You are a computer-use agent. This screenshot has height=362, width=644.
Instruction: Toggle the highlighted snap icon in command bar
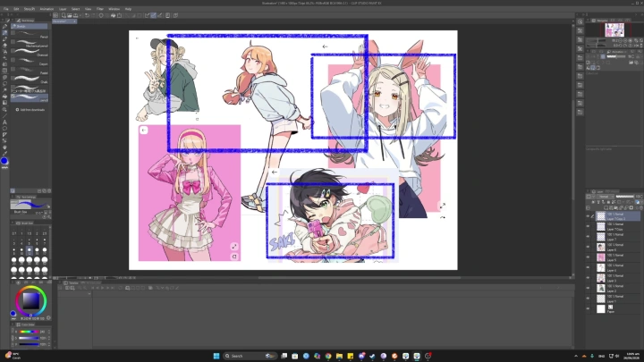click(x=153, y=15)
